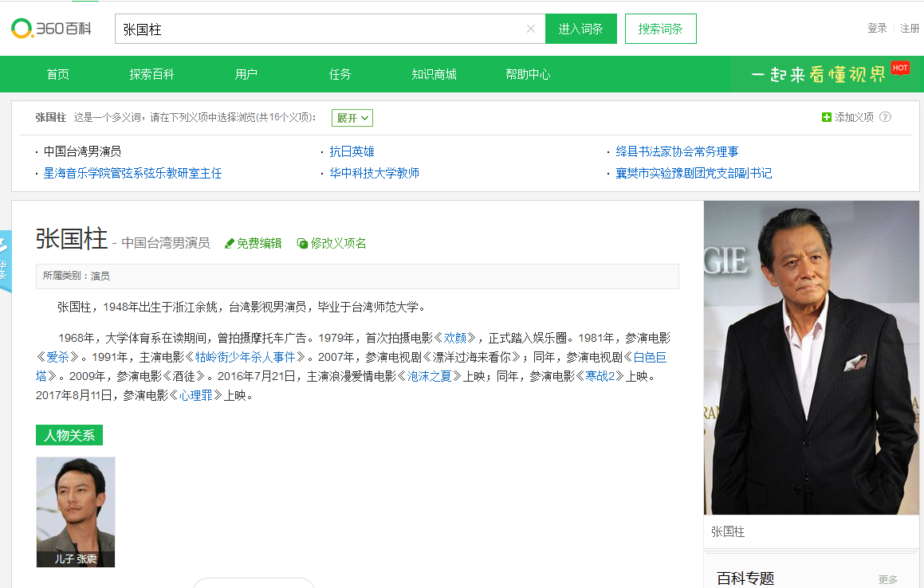Image resolution: width=924 pixels, height=588 pixels.
Task: Open the 儿子 张震 thumbnail
Action: [76, 511]
